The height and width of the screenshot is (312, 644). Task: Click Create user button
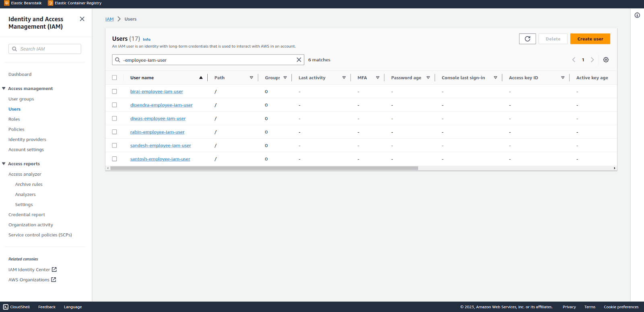pos(590,39)
